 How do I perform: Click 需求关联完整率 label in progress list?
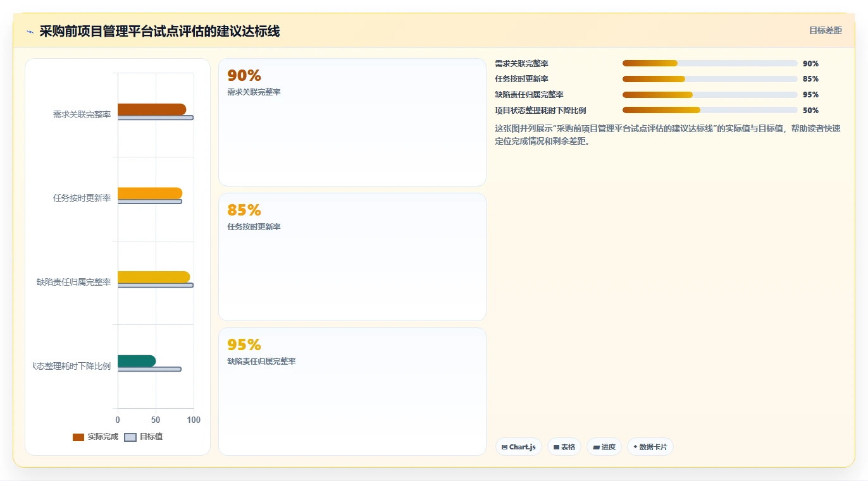click(521, 64)
